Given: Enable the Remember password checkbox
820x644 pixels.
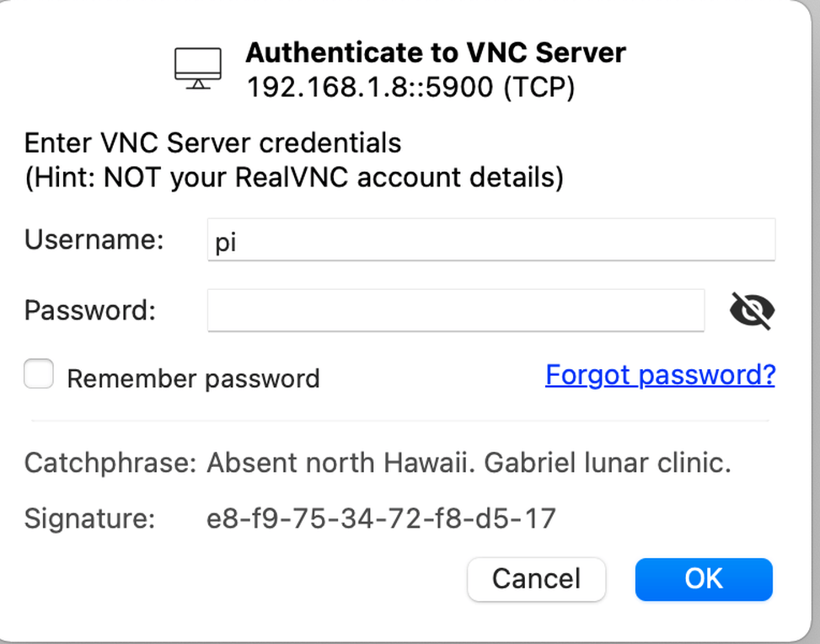Looking at the screenshot, I should (39, 373).
